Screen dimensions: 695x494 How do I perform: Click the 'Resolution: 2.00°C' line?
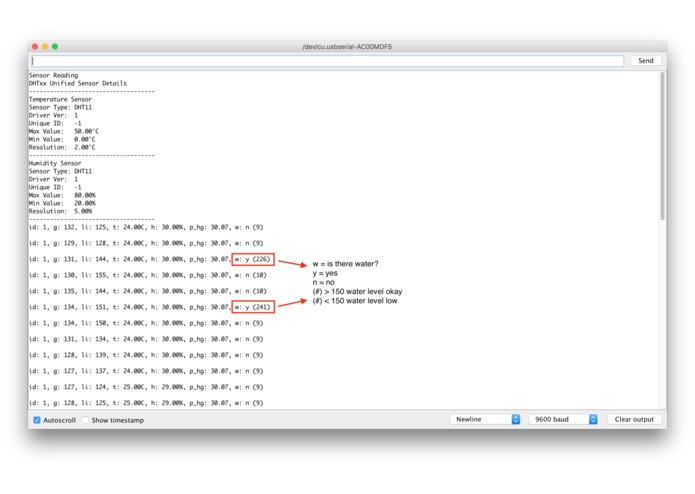click(x=62, y=147)
